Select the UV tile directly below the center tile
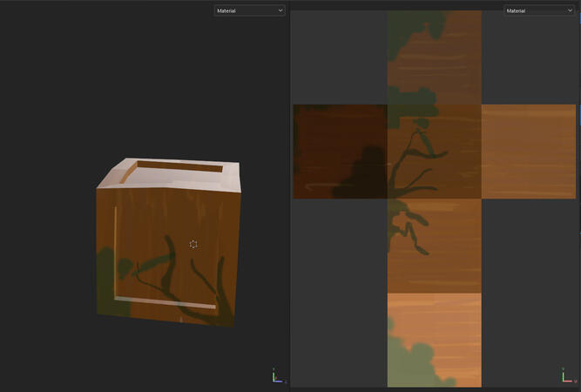 click(434, 246)
